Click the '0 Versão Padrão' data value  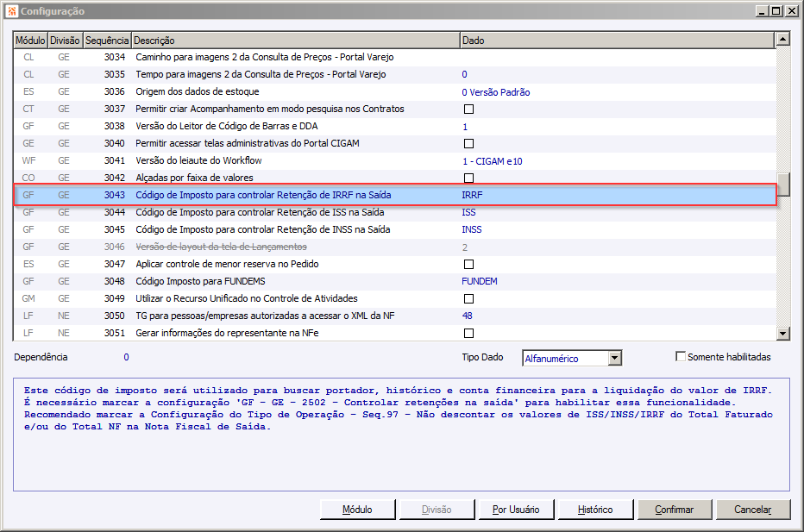click(496, 92)
